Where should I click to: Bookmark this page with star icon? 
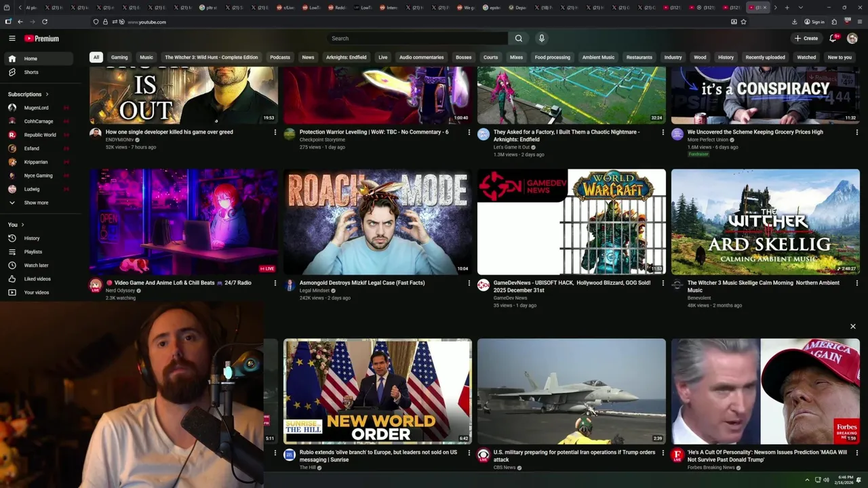744,22
